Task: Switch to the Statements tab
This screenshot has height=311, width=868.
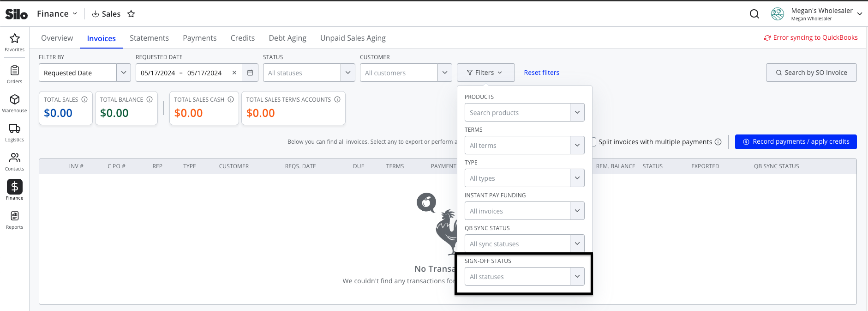Action: point(149,38)
